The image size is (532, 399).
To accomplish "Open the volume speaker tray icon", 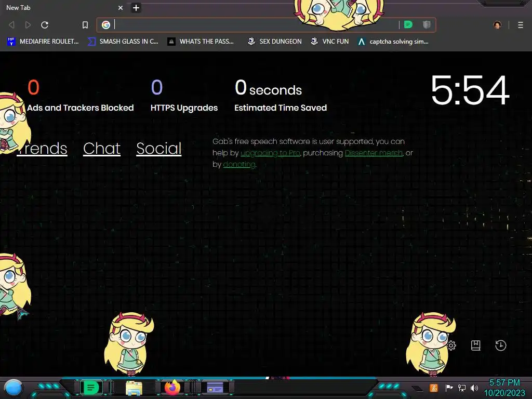I will pyautogui.click(x=474, y=388).
